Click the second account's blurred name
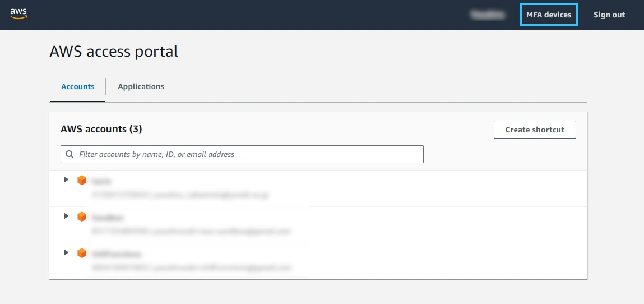This screenshot has height=304, width=644. 107,217
